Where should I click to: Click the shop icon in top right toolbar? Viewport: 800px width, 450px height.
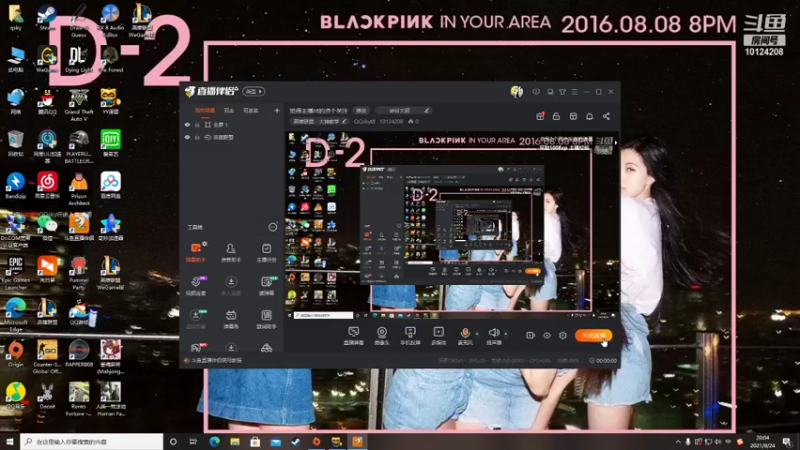pyautogui.click(x=573, y=116)
